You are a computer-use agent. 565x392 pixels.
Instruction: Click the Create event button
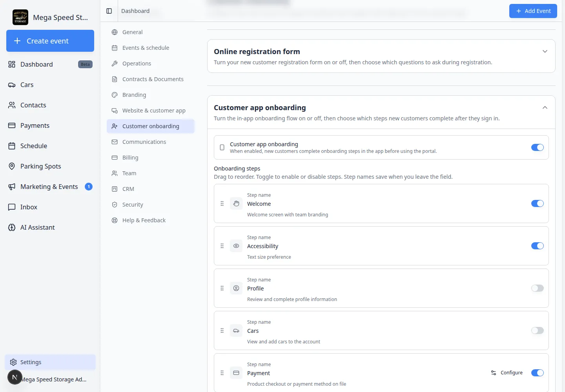pos(50,41)
